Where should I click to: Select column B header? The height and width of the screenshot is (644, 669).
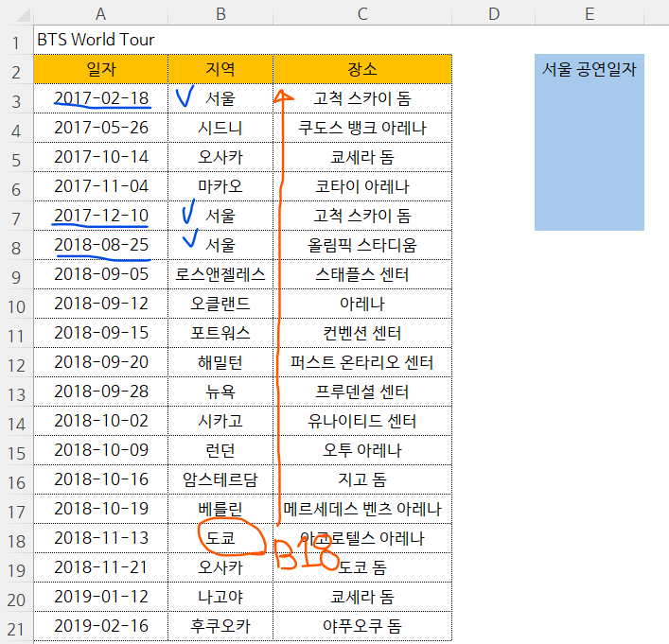[x=220, y=13]
